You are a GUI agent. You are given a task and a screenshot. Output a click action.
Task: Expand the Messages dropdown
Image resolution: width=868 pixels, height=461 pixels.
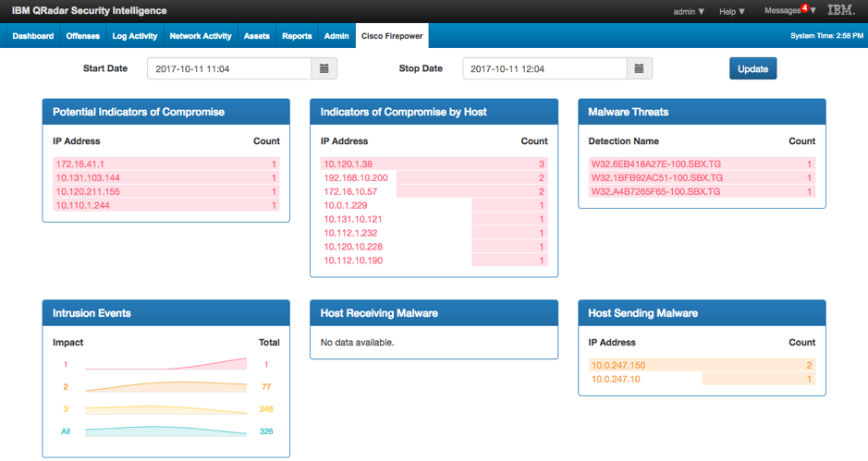pyautogui.click(x=786, y=12)
